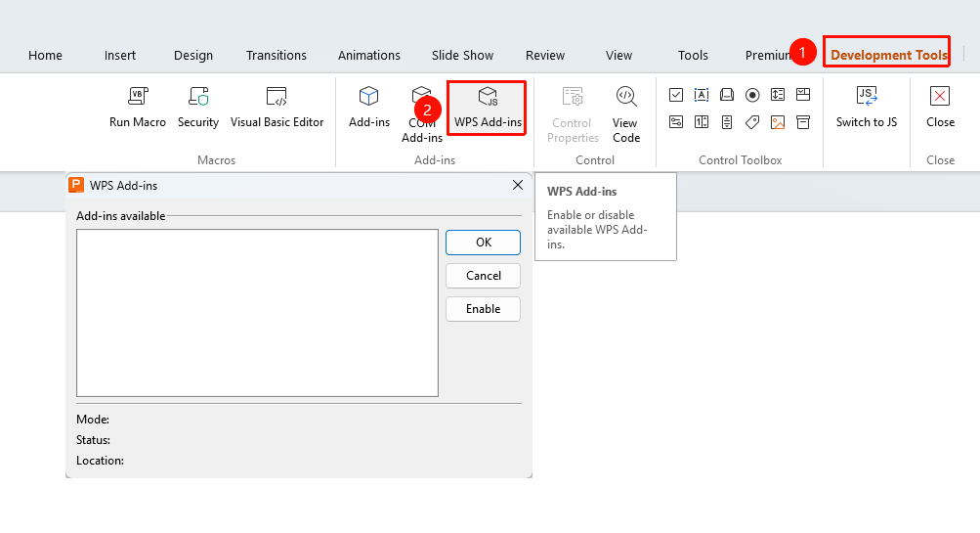Open COM Add-ins manager

click(x=422, y=114)
